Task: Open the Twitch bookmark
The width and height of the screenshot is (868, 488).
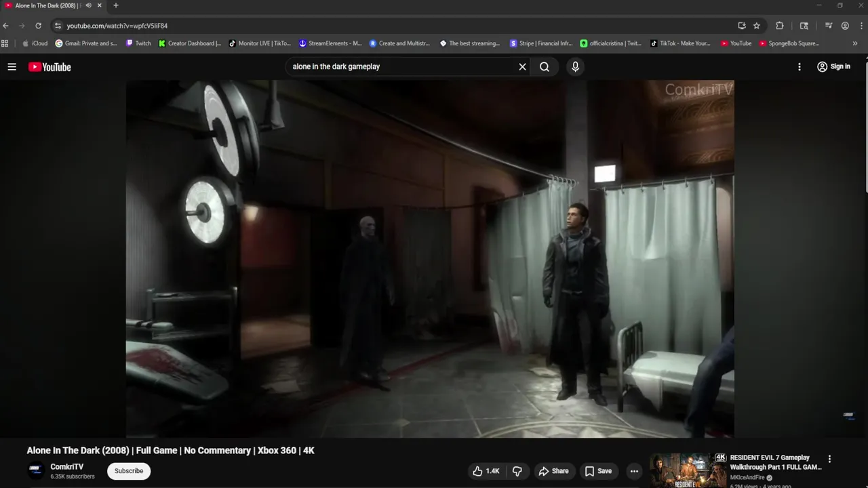Action: (138, 43)
